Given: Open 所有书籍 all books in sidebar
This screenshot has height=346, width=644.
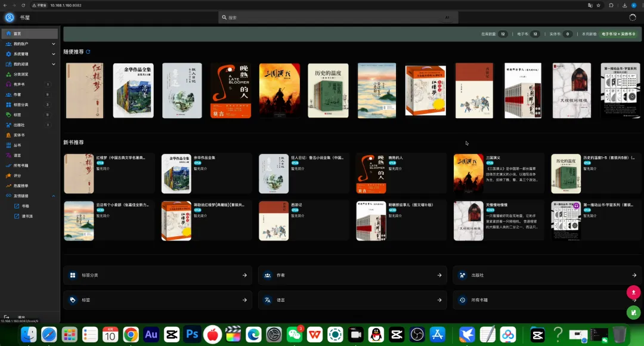Looking at the screenshot, I should pyautogui.click(x=30, y=166).
